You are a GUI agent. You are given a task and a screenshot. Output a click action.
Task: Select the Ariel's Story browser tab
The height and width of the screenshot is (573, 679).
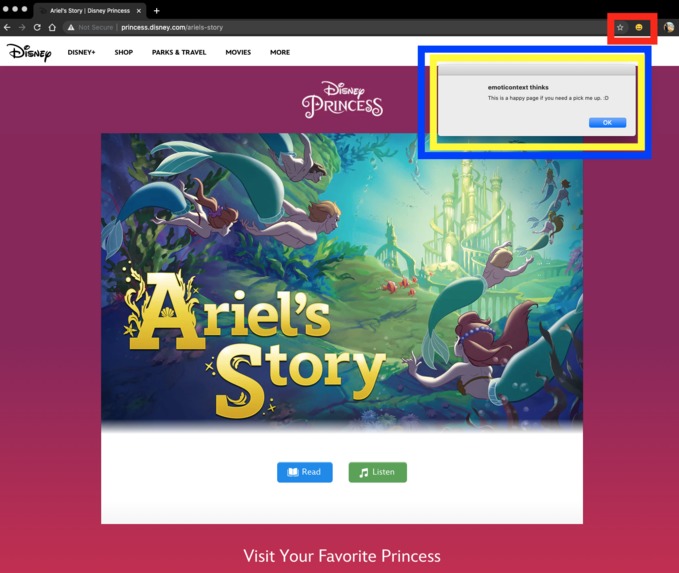pyautogui.click(x=90, y=10)
